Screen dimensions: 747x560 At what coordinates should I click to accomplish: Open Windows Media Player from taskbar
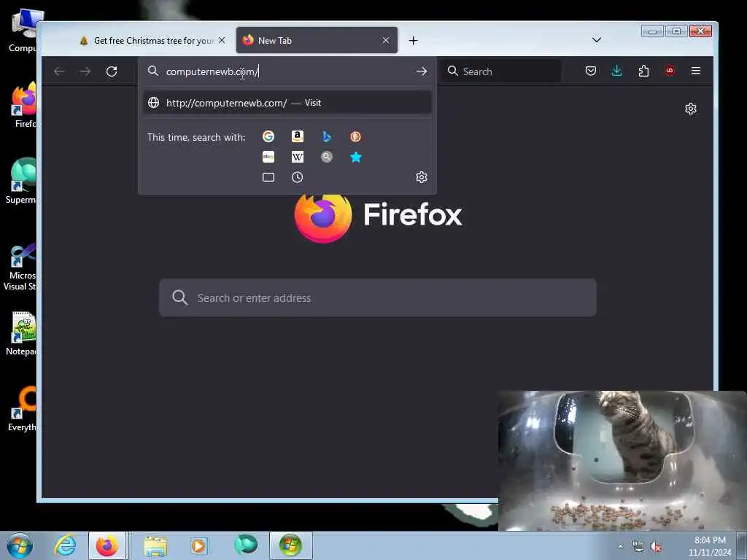pos(198,545)
